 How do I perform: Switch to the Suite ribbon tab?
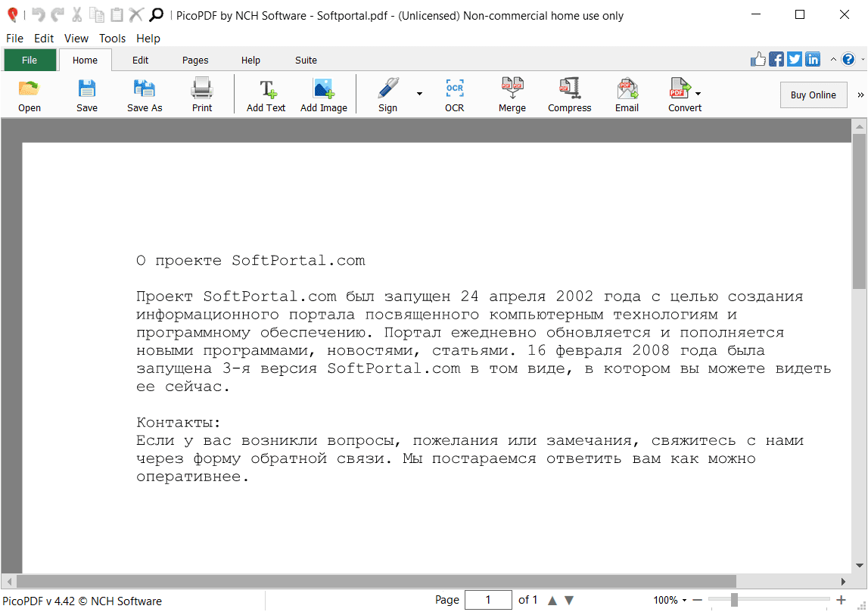(x=306, y=60)
